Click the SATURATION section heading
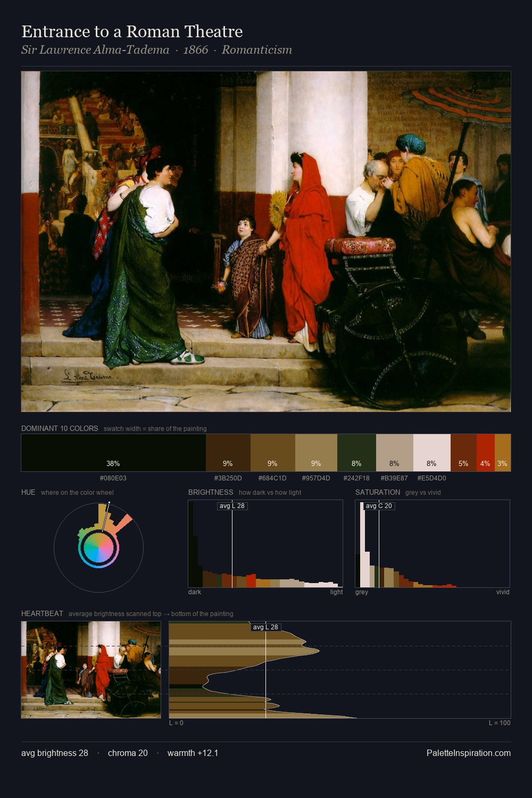This screenshot has width=532, height=798. (378, 492)
